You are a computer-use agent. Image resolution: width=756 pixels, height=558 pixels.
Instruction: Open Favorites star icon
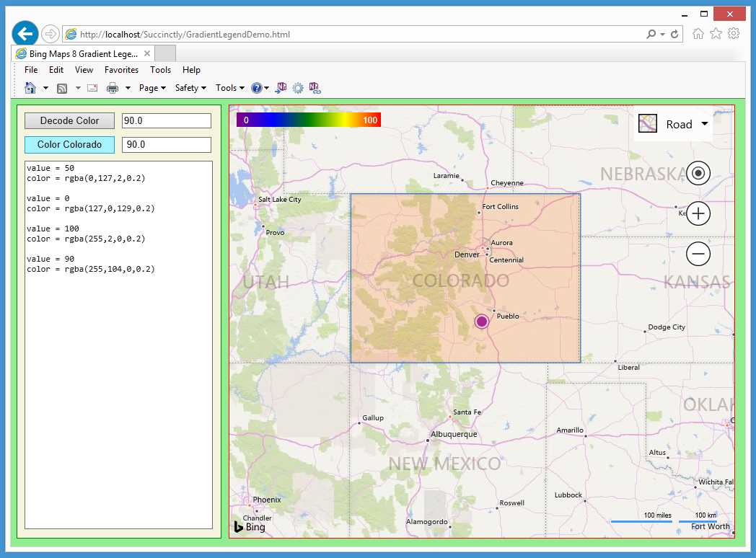pos(716,34)
